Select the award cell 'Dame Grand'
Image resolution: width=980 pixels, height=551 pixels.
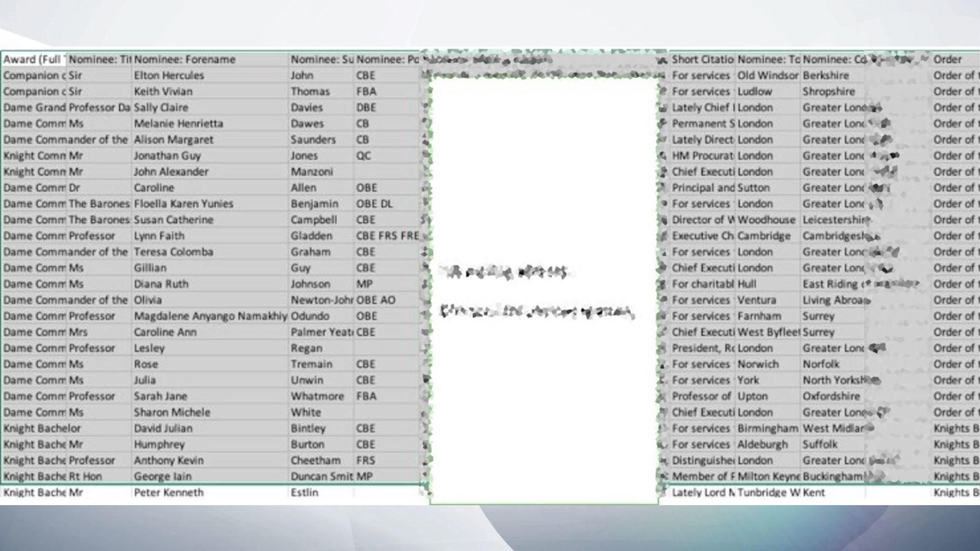[34, 107]
